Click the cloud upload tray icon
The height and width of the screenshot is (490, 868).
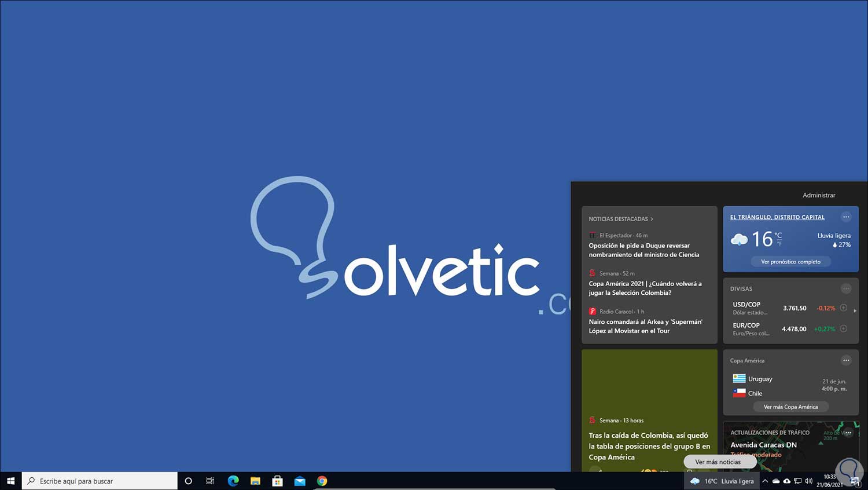(x=787, y=481)
